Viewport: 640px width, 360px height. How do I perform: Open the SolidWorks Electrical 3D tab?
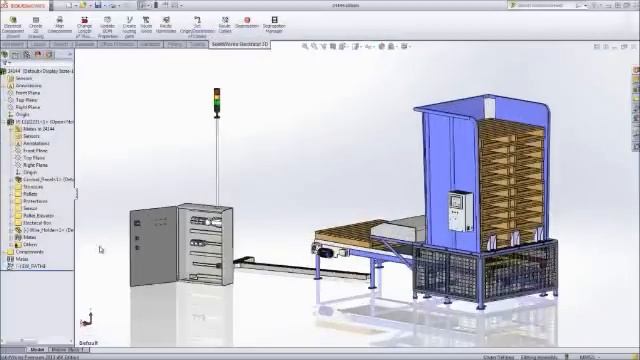[240, 44]
